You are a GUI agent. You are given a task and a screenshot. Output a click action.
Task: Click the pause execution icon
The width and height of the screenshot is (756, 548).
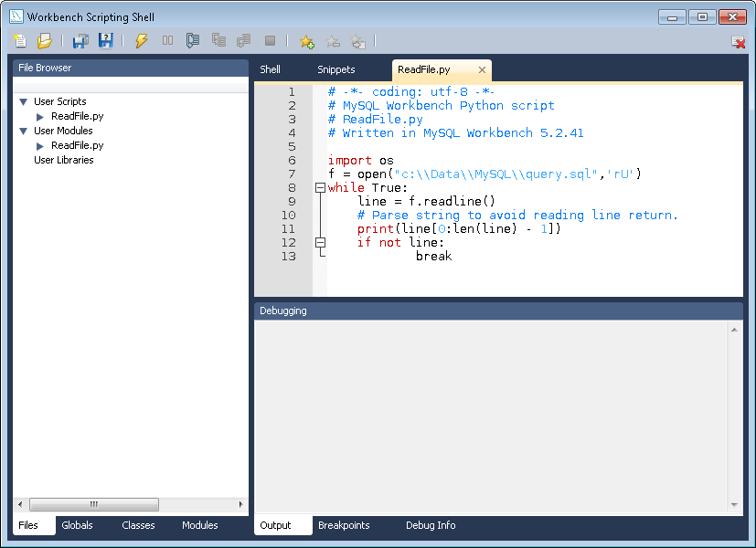click(x=167, y=41)
